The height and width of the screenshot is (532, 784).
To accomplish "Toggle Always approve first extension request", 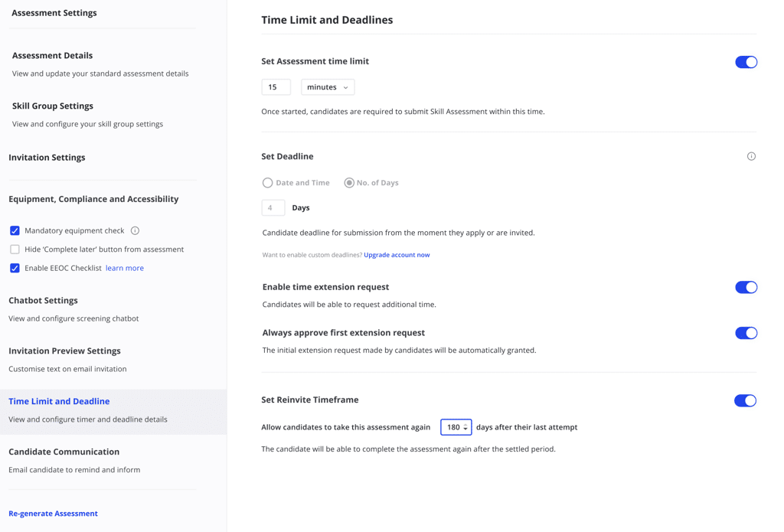I will pos(746,333).
